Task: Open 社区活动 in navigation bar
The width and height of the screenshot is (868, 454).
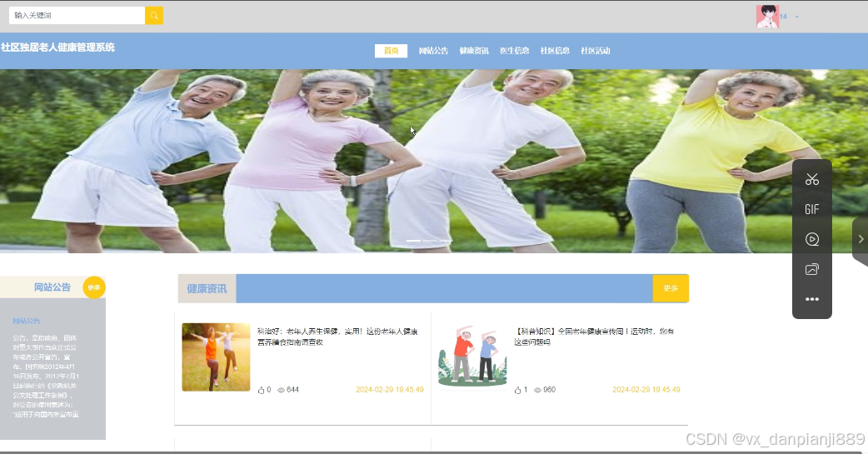Action: click(595, 50)
